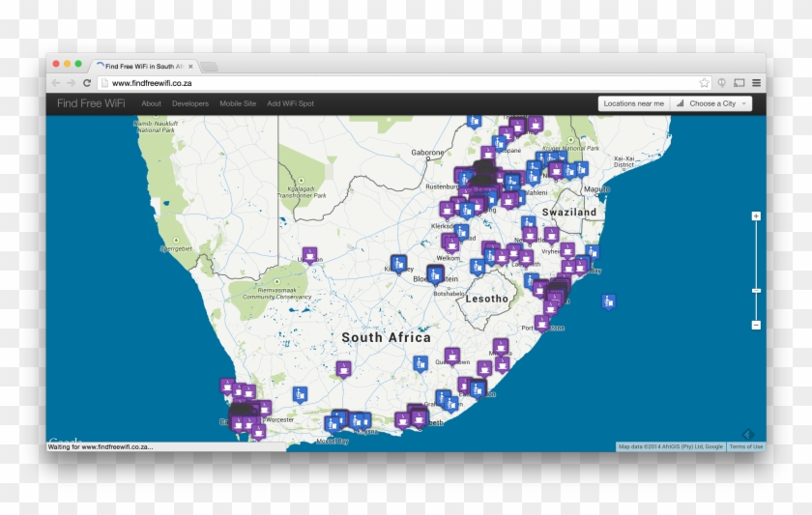The image size is (812, 515).
Task: Zoom out with the map minus button
Action: click(x=756, y=325)
